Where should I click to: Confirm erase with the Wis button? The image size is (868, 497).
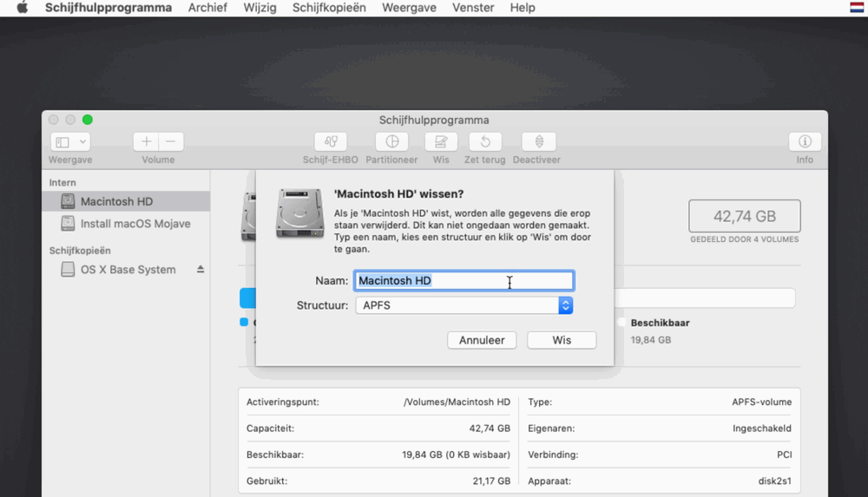(x=562, y=340)
